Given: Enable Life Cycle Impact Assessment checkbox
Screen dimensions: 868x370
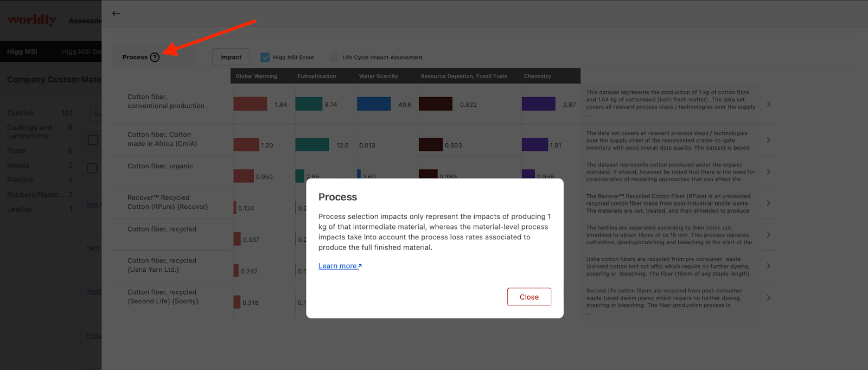Looking at the screenshot, I should pos(334,57).
